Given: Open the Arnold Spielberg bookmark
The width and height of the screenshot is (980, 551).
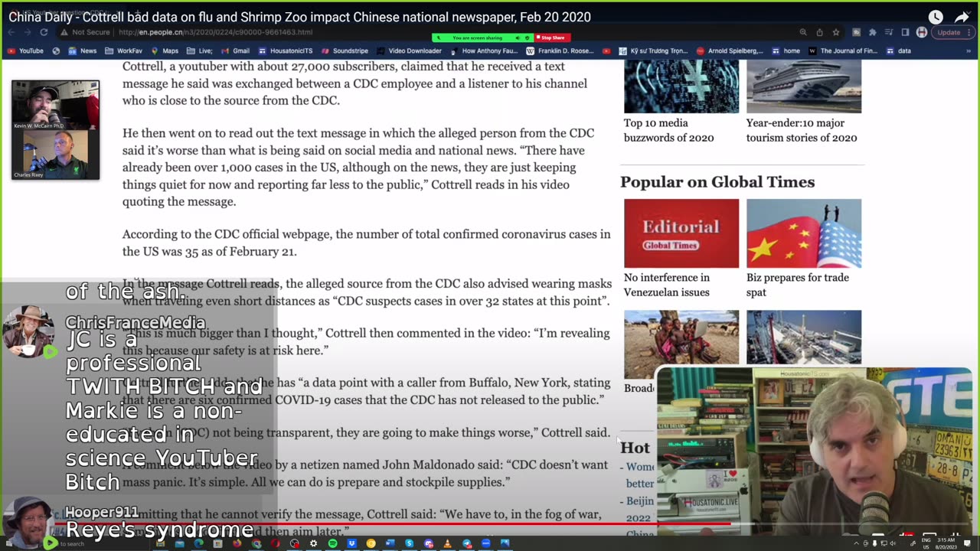Looking at the screenshot, I should [x=730, y=51].
